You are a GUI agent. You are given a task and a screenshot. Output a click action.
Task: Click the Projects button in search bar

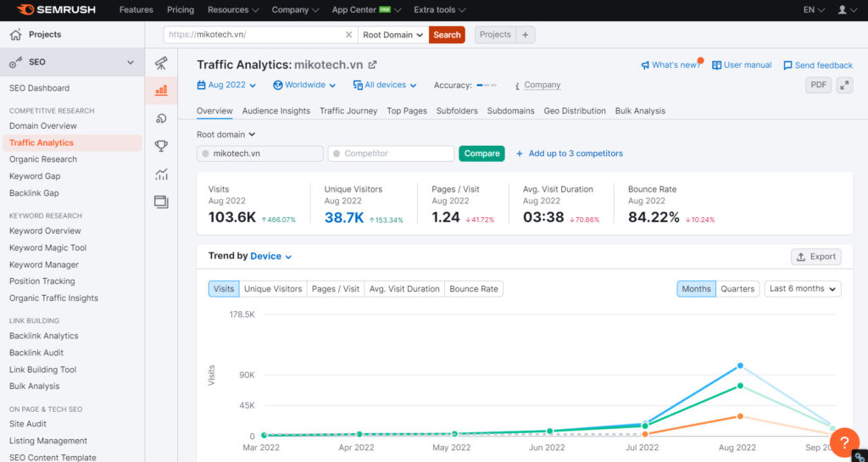click(x=495, y=35)
